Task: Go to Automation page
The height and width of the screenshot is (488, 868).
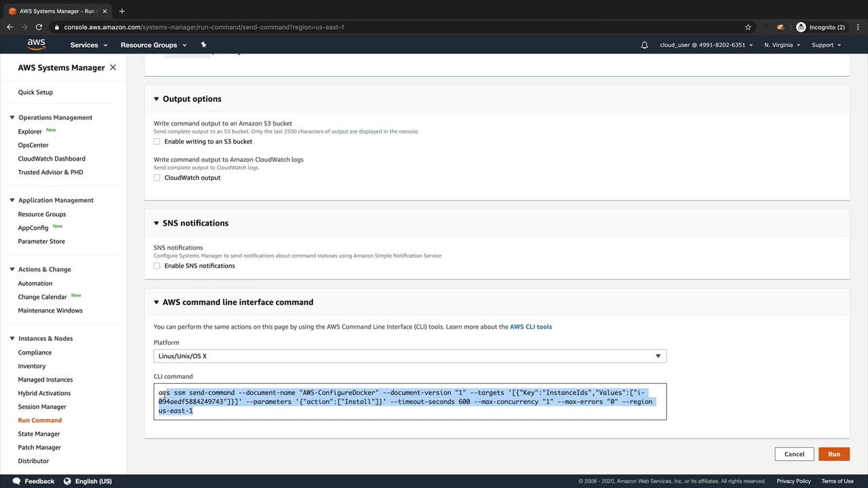Action: point(35,283)
